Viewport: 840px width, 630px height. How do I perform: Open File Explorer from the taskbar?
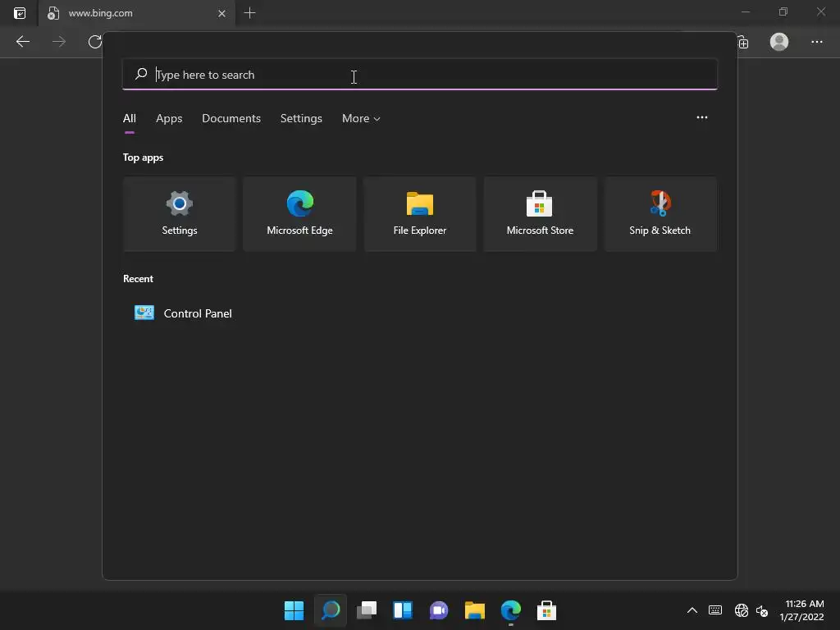click(475, 610)
